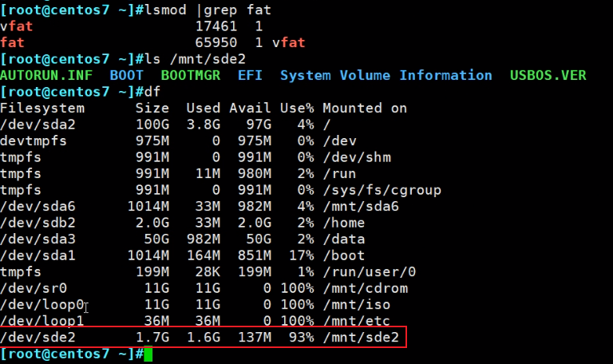Image resolution: width=613 pixels, height=364 pixels.
Task: Click the AUTORUN.INF file name
Action: coord(46,75)
